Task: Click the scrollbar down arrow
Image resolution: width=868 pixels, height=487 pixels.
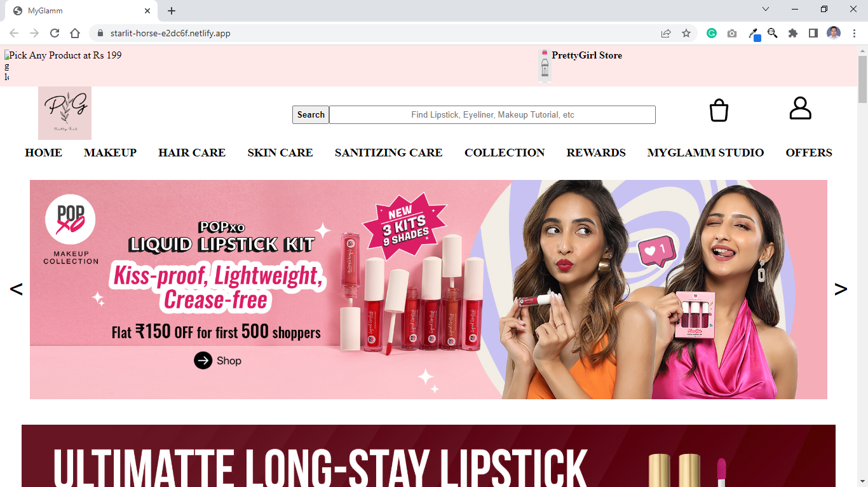Action: (862, 482)
